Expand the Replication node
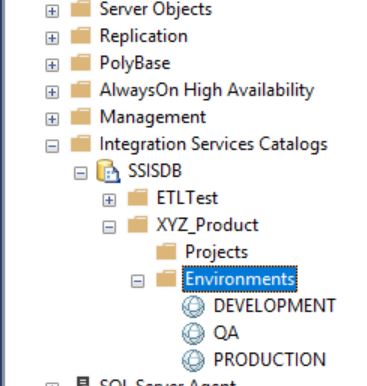The height and width of the screenshot is (386, 367). point(52,38)
